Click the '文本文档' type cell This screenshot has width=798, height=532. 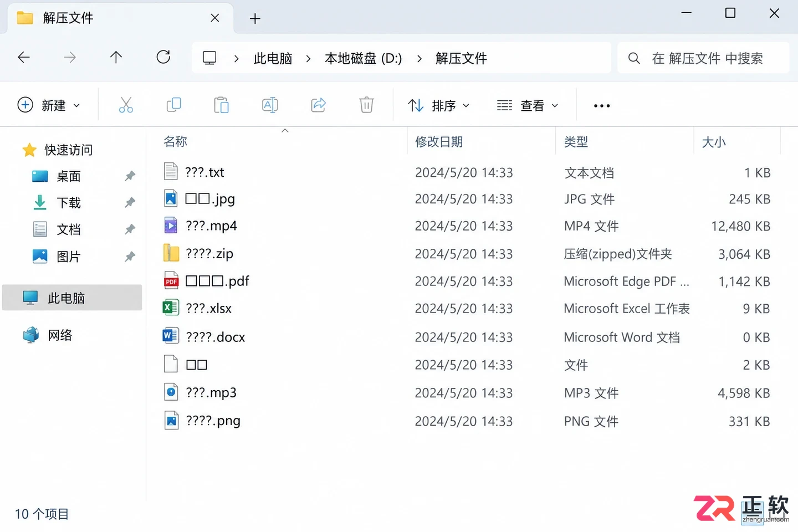[589, 173]
